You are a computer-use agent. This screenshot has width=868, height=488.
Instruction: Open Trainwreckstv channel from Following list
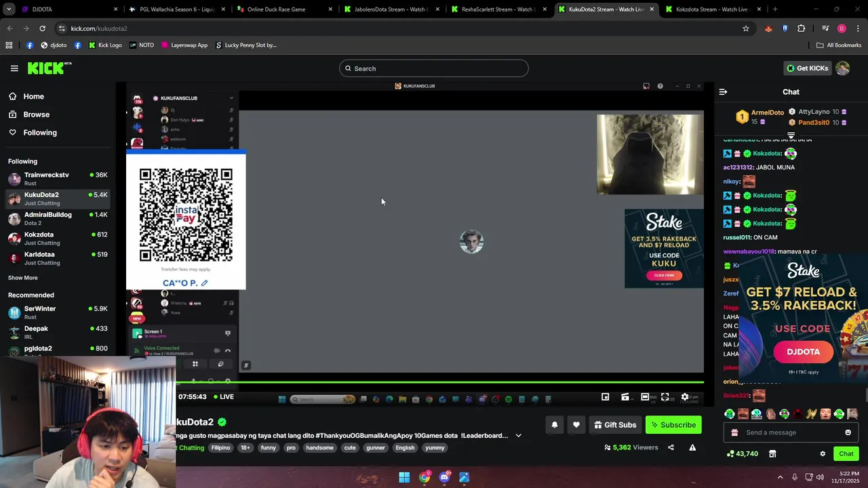click(x=58, y=179)
